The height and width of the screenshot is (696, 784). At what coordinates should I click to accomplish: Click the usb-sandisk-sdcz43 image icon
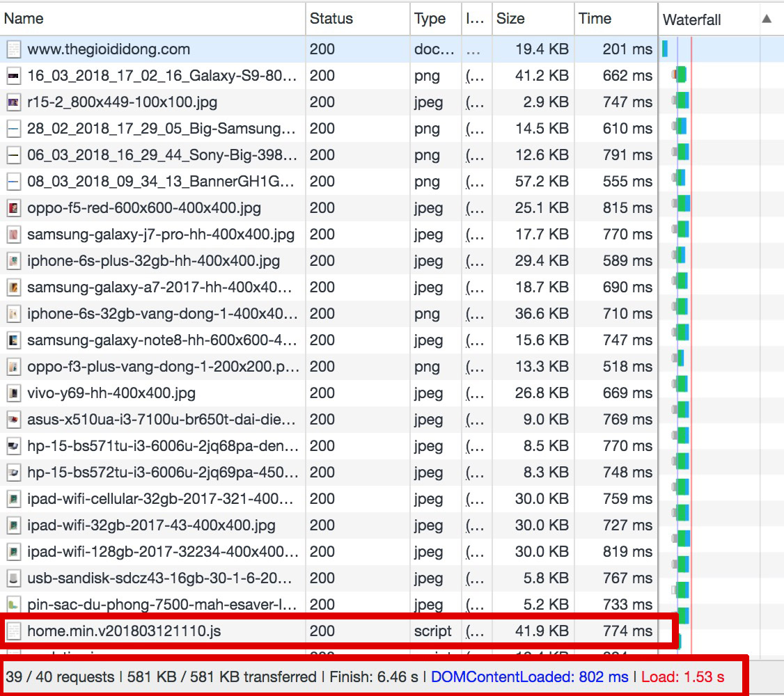coord(13,578)
